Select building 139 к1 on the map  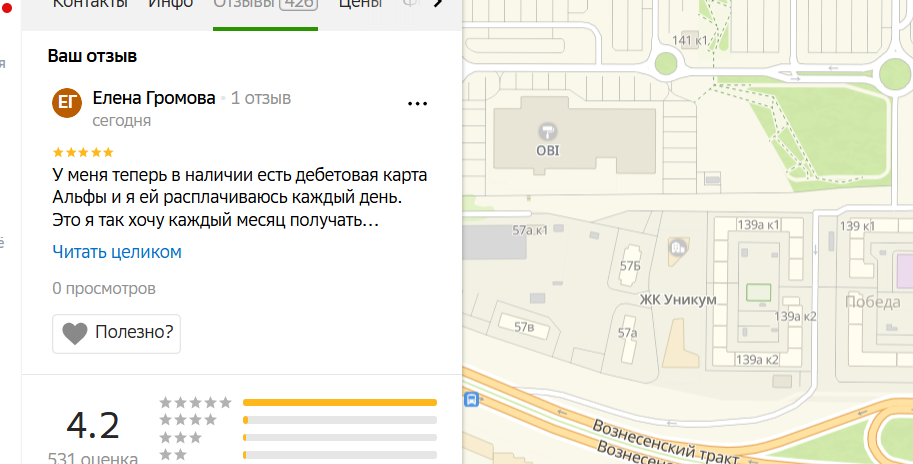[x=857, y=226]
